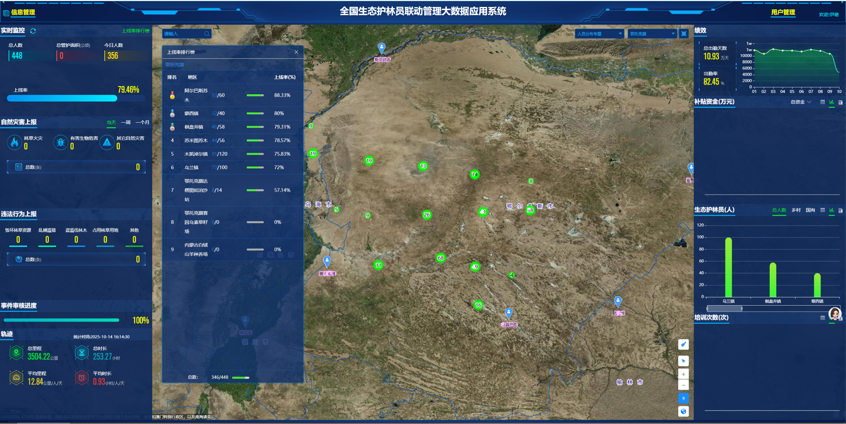Open the 用户管理 tab
Image resolution: width=846 pixels, height=424 pixels.
[x=783, y=13]
